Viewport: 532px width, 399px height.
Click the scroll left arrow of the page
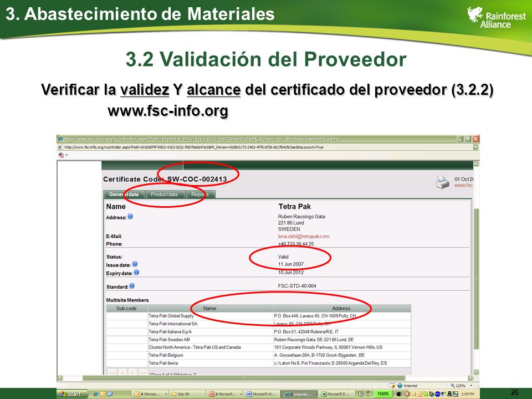[x=60, y=377]
